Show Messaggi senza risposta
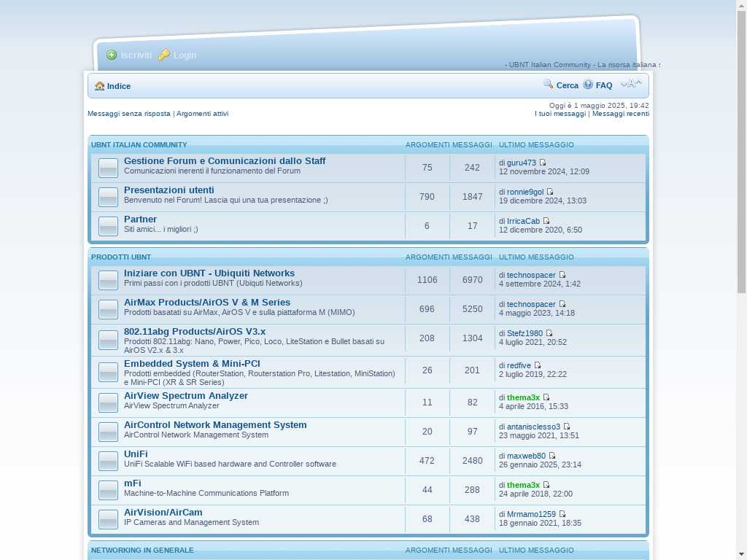 129,113
